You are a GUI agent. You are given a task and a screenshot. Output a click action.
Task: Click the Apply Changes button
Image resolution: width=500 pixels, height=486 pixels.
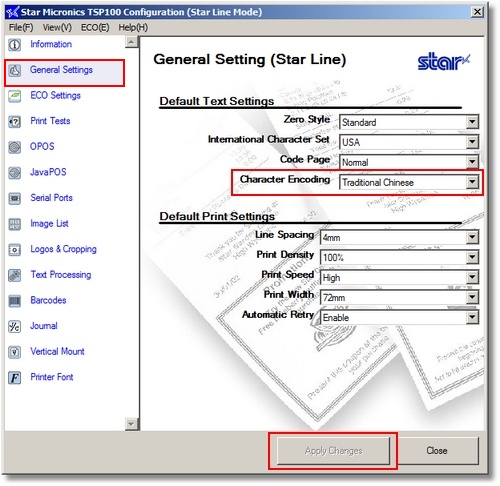click(x=333, y=451)
